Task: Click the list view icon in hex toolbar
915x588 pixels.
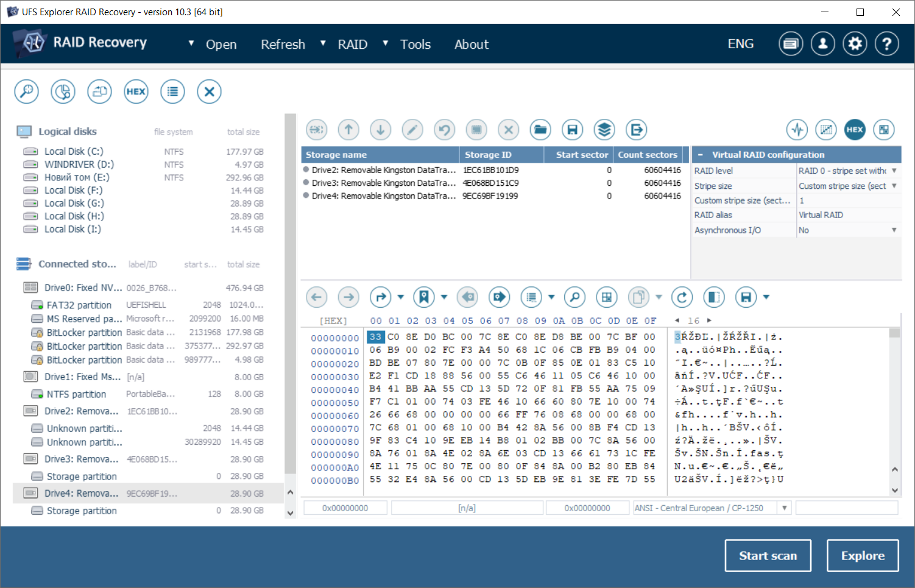Action: pos(532,297)
